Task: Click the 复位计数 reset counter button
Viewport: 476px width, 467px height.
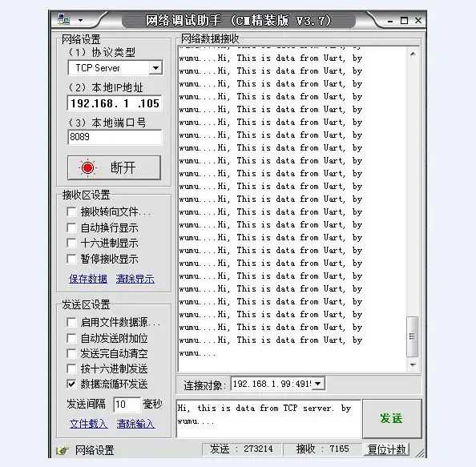Action: coord(386,449)
